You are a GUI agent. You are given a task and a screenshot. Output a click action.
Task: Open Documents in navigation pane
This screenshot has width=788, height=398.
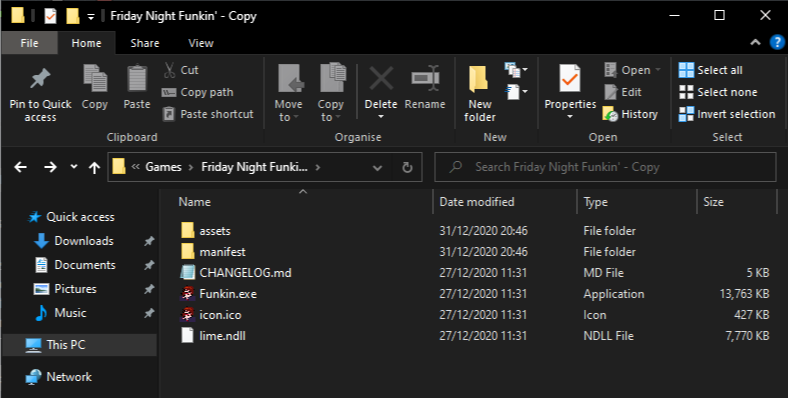(x=85, y=265)
